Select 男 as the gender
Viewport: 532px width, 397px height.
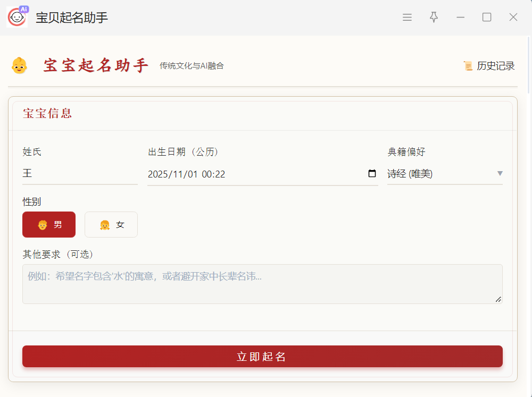49,225
